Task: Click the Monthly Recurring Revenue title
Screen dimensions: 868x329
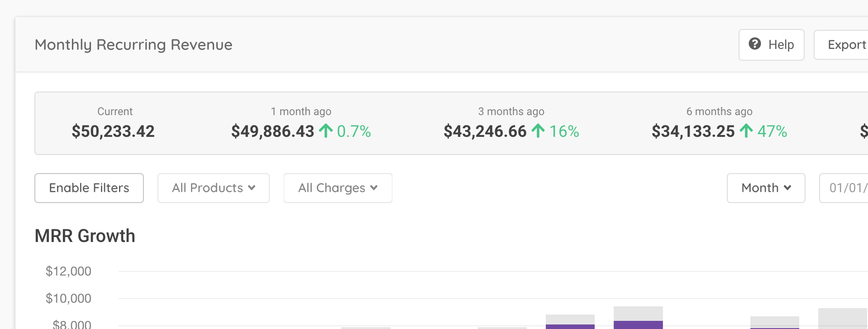Action: [134, 45]
